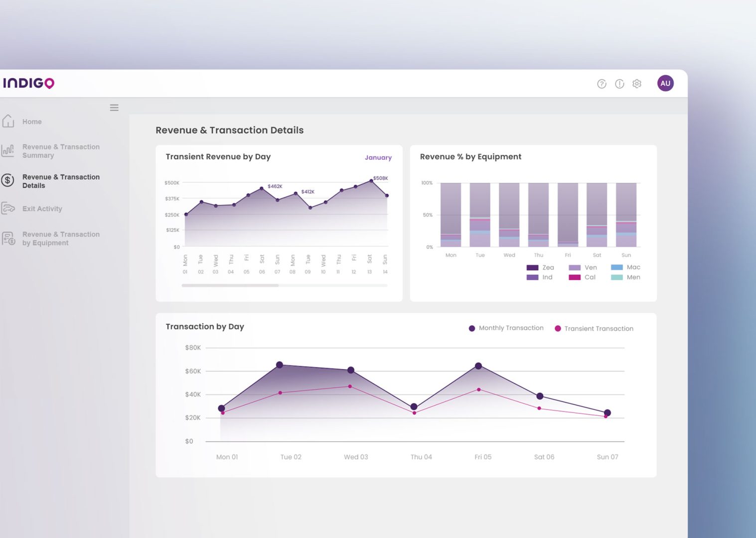Collapse sidebar with hamburger menu icon
The width and height of the screenshot is (756, 538).
(x=114, y=108)
